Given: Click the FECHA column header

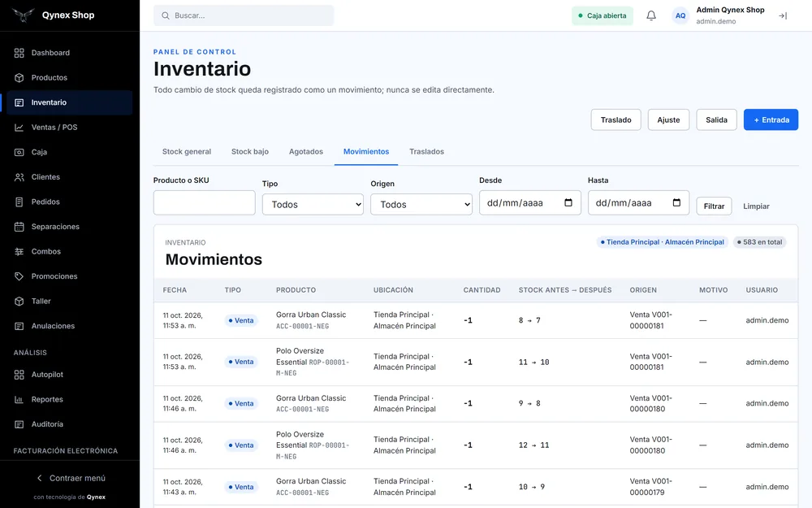Looking at the screenshot, I should 175,290.
